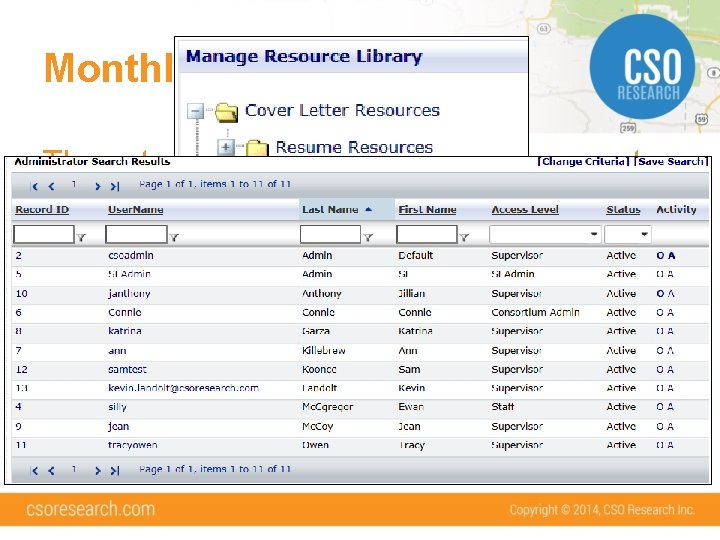The height and width of the screenshot is (540, 720).
Task: Click the O activity link for csoadmin row
Action: pyautogui.click(x=660, y=256)
